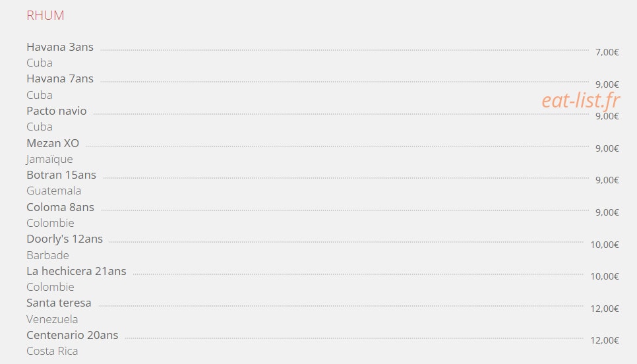Click the Pacto navio item name
This screenshot has width=637, height=364.
point(57,111)
